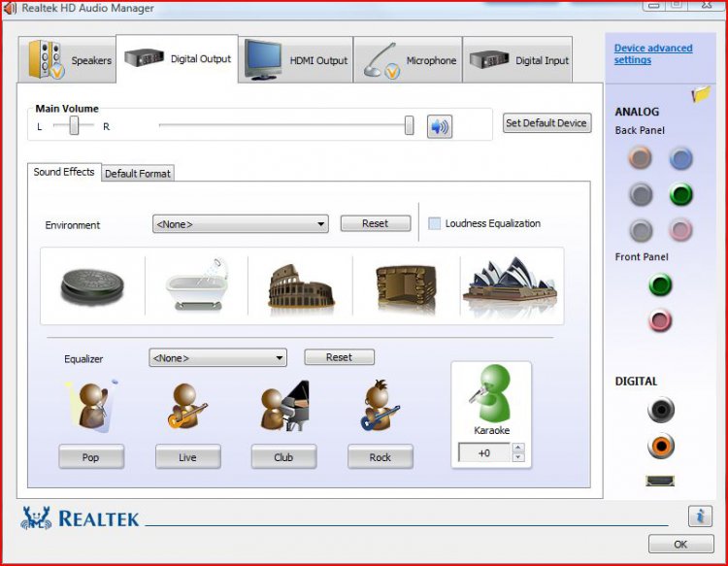728x566 pixels.
Task: Click the Club pianist equalizer icon
Action: pyautogui.click(x=284, y=406)
